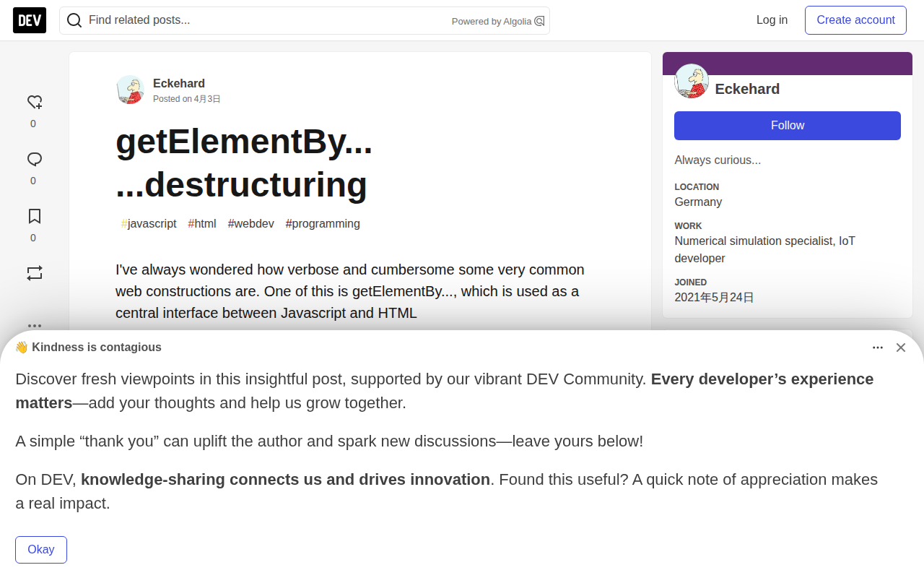
Task: Click the Log in link
Action: pos(772,20)
